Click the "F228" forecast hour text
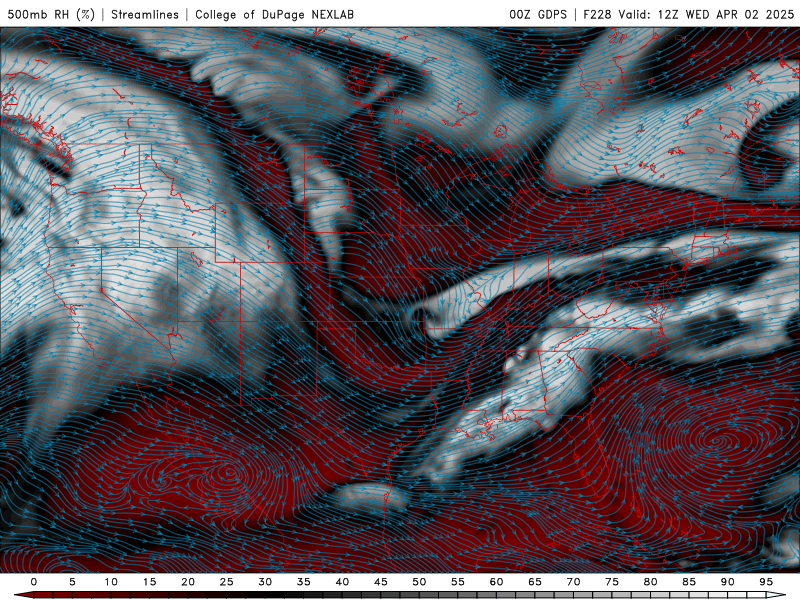The height and width of the screenshot is (600, 800). click(597, 14)
